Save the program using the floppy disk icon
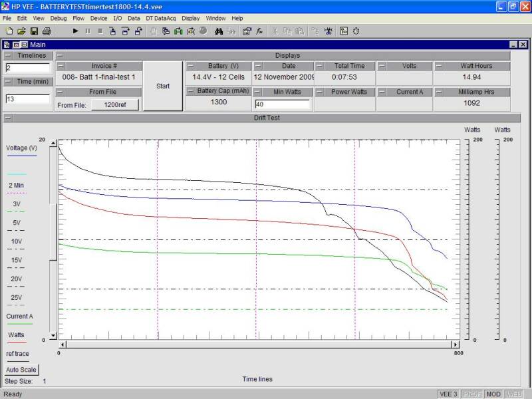The width and height of the screenshot is (532, 399). pyautogui.click(x=34, y=31)
